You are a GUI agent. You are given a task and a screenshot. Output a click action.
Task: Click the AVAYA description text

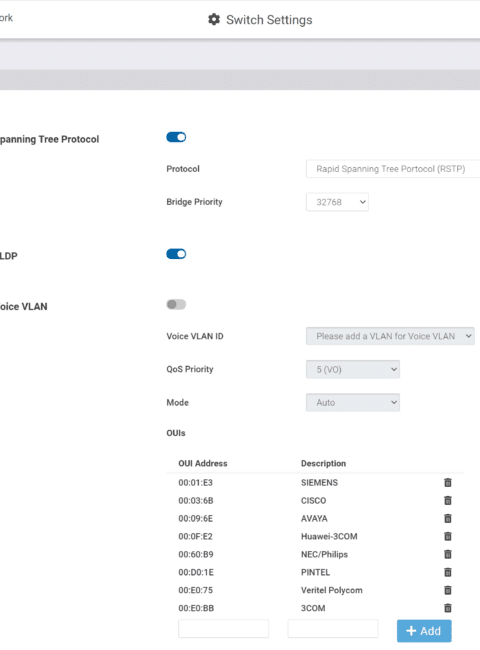tap(314, 519)
